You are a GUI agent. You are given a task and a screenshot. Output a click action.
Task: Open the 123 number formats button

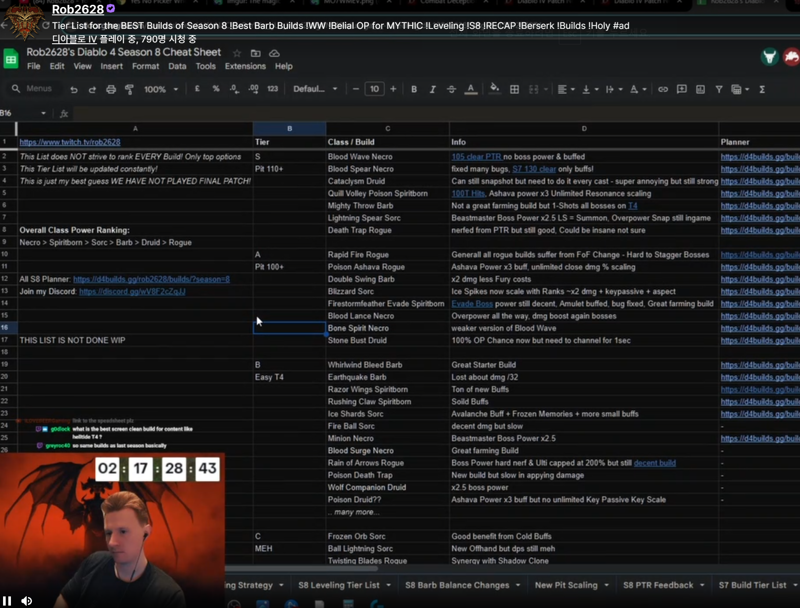coord(272,89)
